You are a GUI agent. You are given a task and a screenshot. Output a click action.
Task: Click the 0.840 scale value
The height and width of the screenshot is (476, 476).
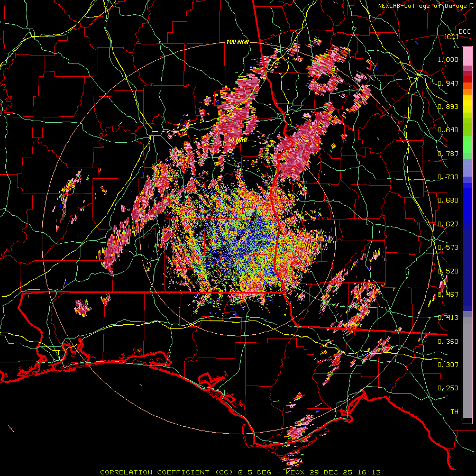[x=448, y=130]
